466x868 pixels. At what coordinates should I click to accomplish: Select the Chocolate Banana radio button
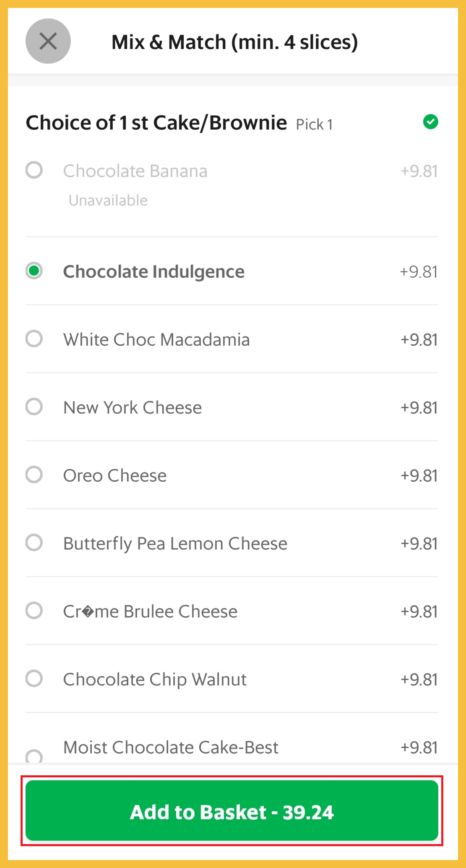click(x=34, y=170)
